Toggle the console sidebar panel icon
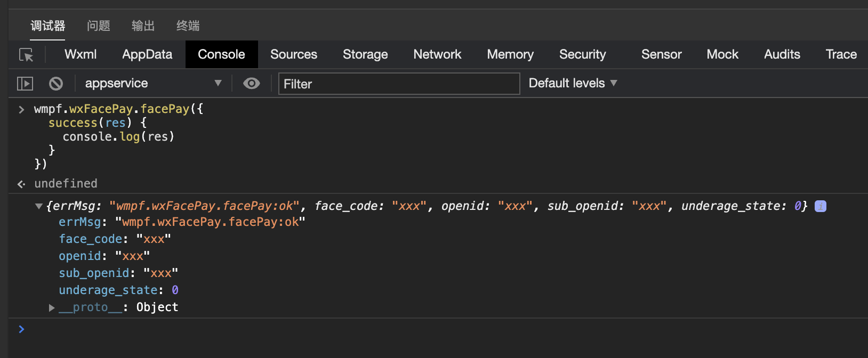The width and height of the screenshot is (868, 358). 25,84
